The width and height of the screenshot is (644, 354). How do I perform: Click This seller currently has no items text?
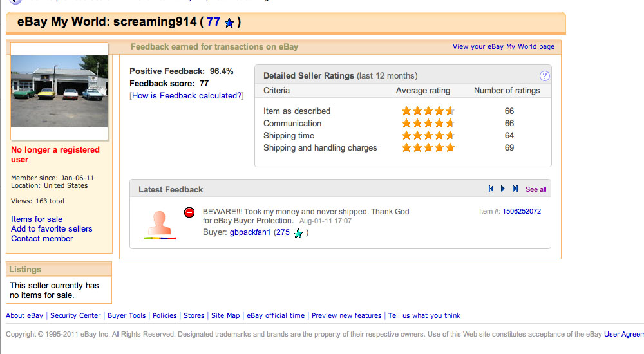(x=54, y=290)
